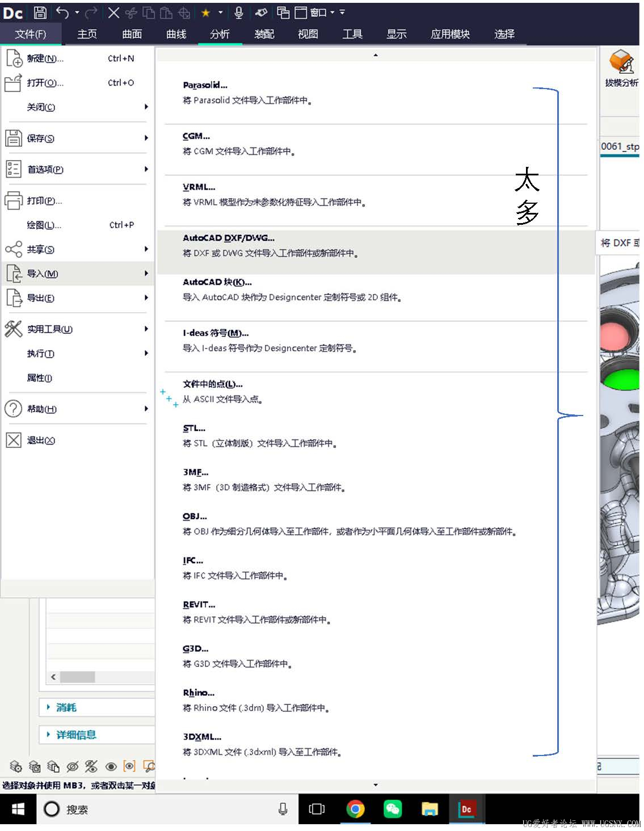Click the Cut (scissors) icon in toolbar

pyautogui.click(x=132, y=12)
